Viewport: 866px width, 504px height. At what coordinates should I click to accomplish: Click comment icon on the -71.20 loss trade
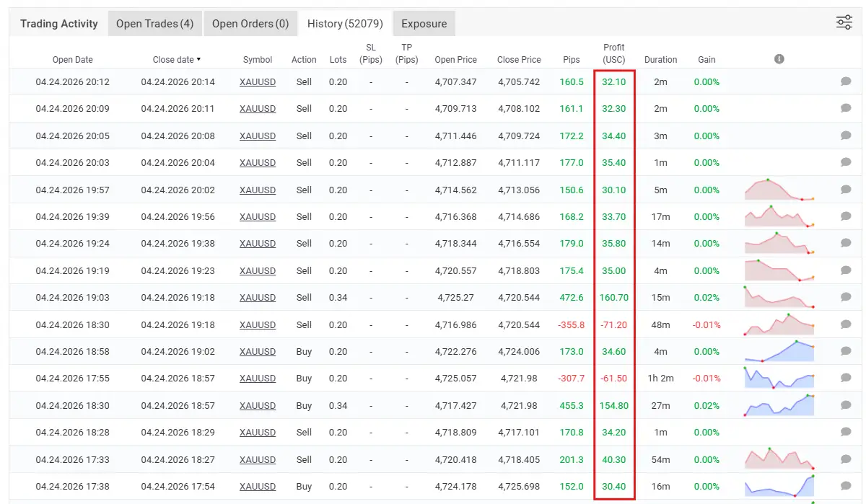click(846, 324)
